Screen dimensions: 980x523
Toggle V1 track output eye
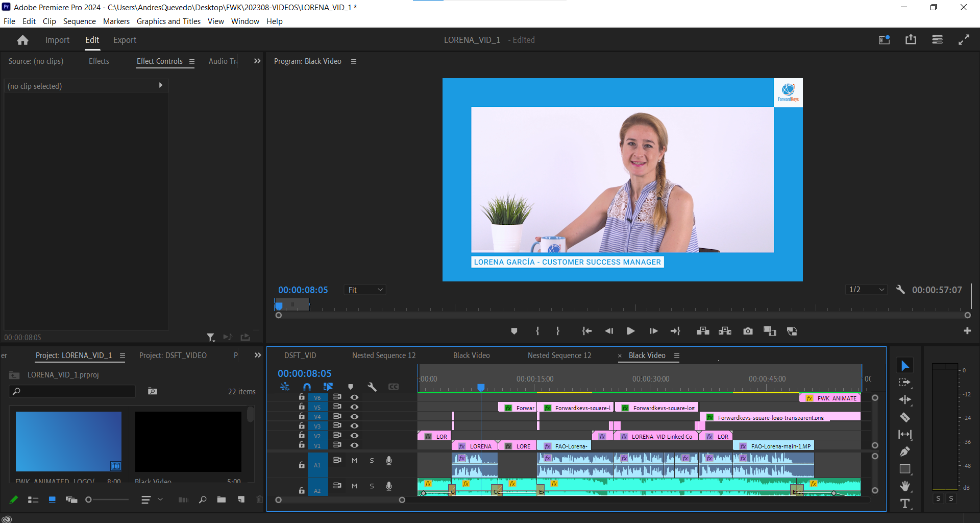[354, 445]
